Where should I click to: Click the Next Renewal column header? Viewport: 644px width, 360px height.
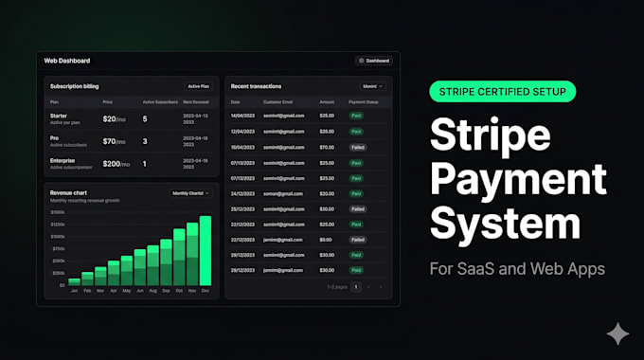[196, 102]
